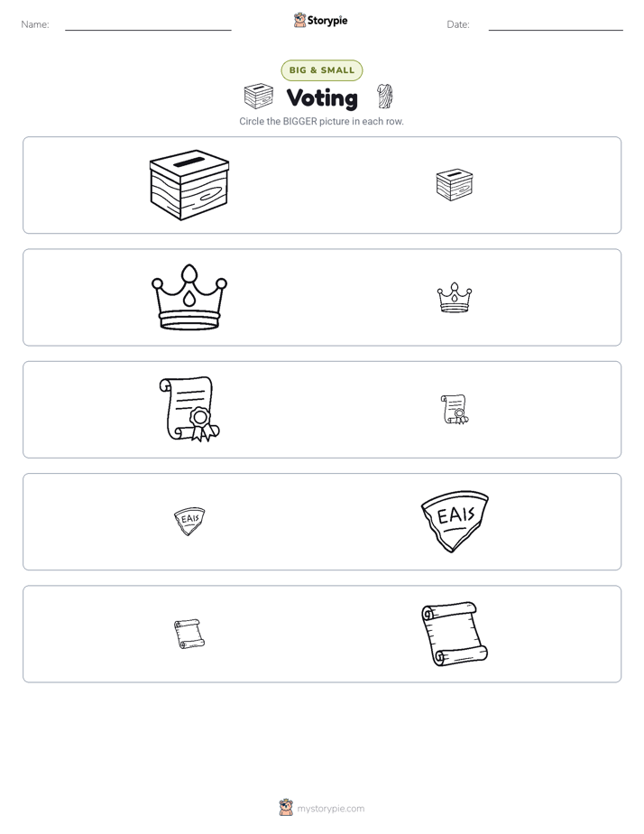
Task: Select the large crown picture
Action: [x=189, y=297]
